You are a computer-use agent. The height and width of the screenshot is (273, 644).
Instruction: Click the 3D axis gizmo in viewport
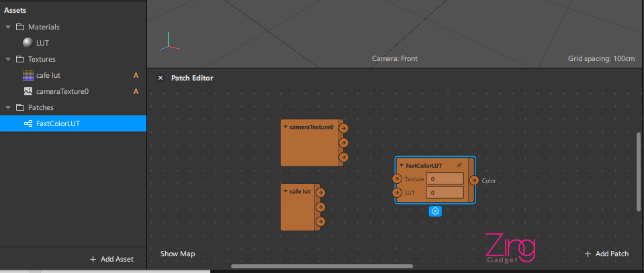click(x=170, y=43)
